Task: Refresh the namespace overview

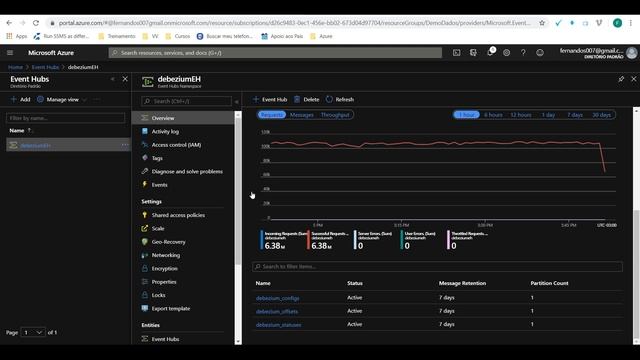Action: (x=340, y=99)
